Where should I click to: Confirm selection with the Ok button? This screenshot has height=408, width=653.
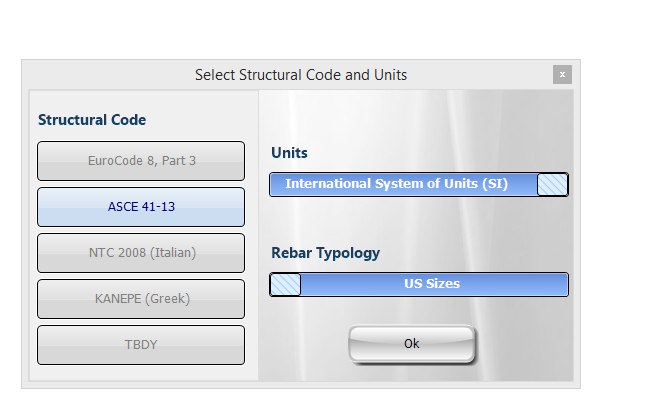click(x=411, y=343)
